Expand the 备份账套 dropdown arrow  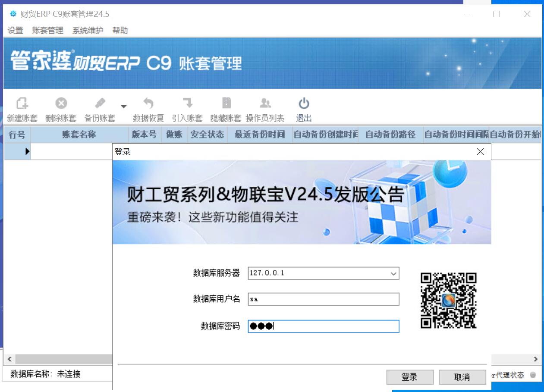(124, 107)
